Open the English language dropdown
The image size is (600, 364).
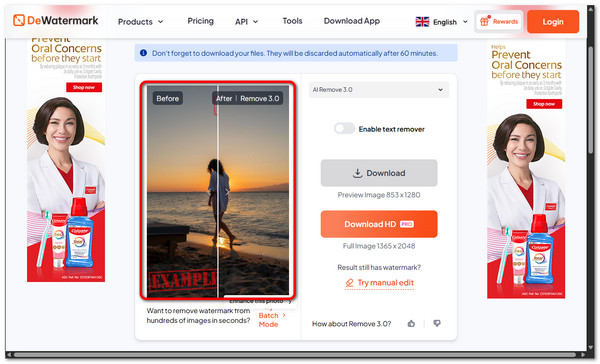pos(450,22)
